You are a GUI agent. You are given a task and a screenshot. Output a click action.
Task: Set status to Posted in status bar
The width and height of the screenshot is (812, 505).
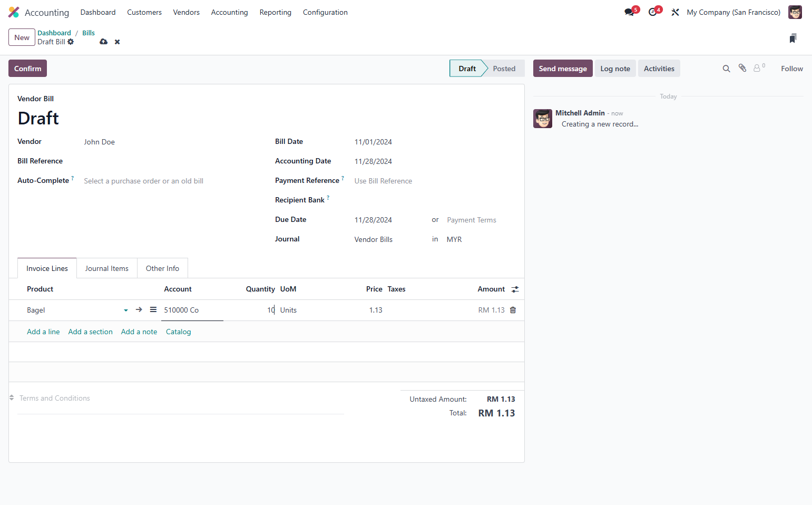[504, 69]
